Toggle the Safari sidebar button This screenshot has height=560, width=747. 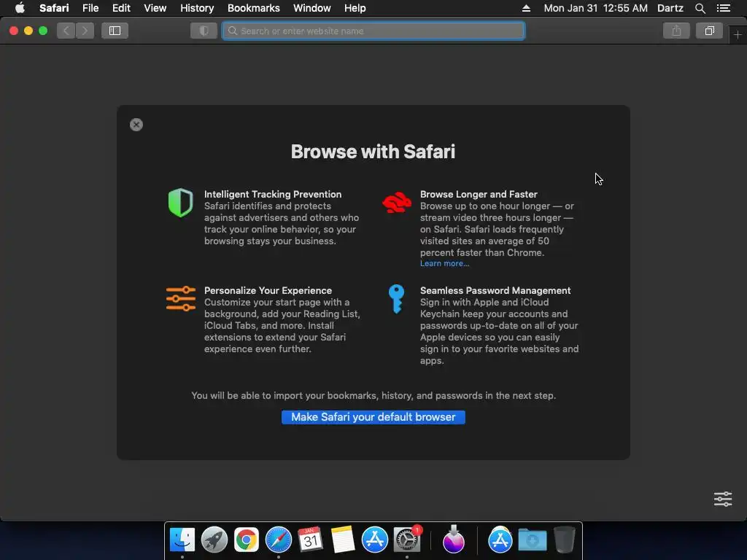pyautogui.click(x=115, y=31)
